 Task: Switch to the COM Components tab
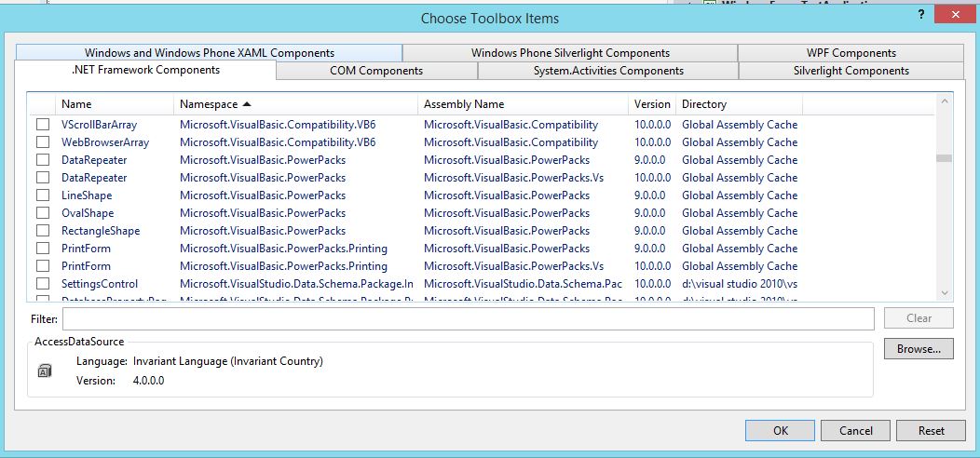(x=376, y=71)
